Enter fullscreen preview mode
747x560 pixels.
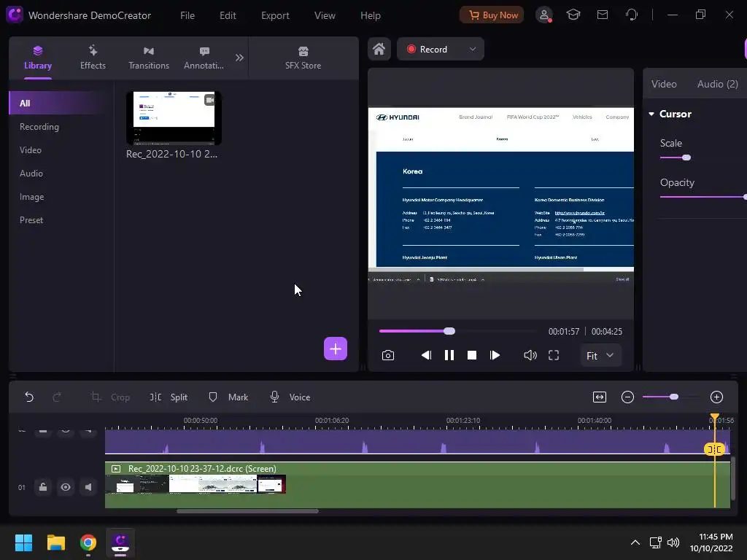tap(554, 355)
